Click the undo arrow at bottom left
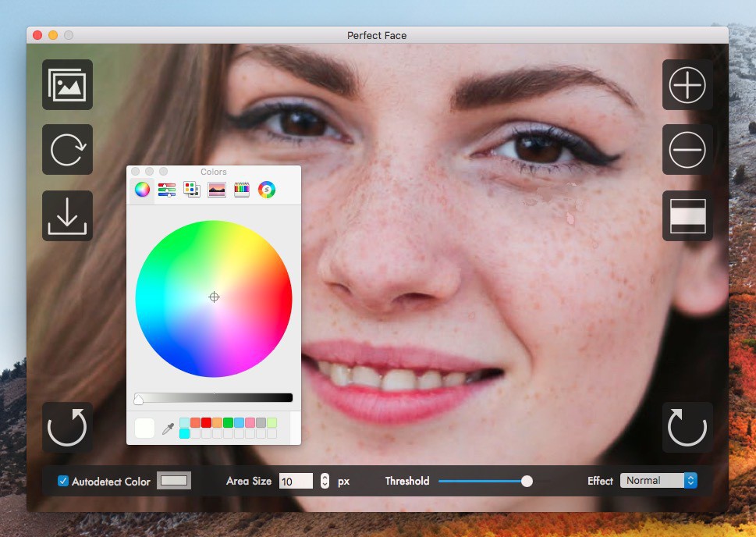This screenshot has width=756, height=537. pyautogui.click(x=67, y=428)
